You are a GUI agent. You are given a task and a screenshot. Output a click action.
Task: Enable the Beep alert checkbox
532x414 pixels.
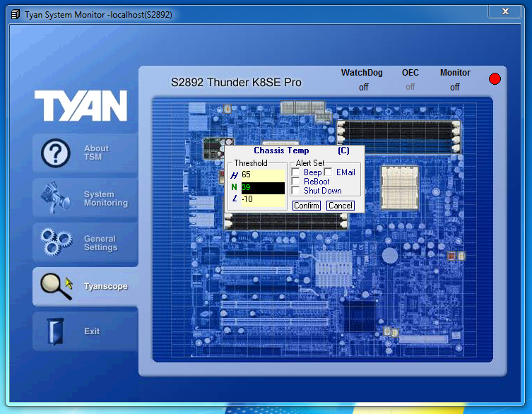(x=295, y=172)
